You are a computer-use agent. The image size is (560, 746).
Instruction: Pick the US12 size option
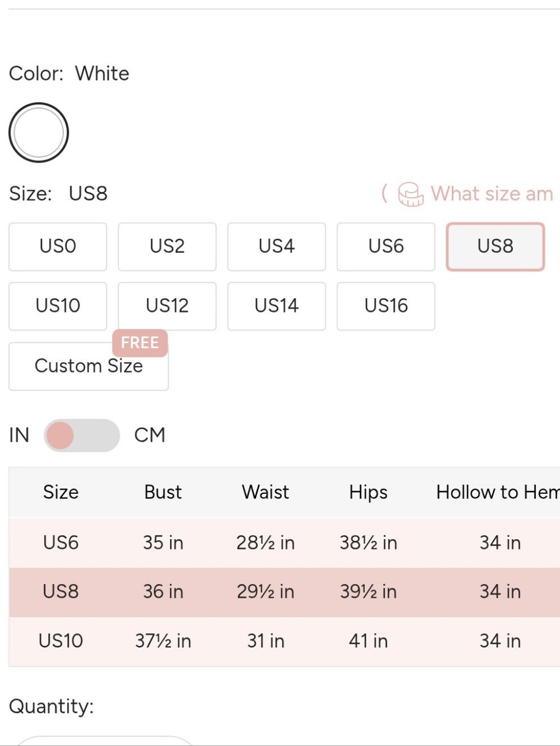pyautogui.click(x=167, y=306)
